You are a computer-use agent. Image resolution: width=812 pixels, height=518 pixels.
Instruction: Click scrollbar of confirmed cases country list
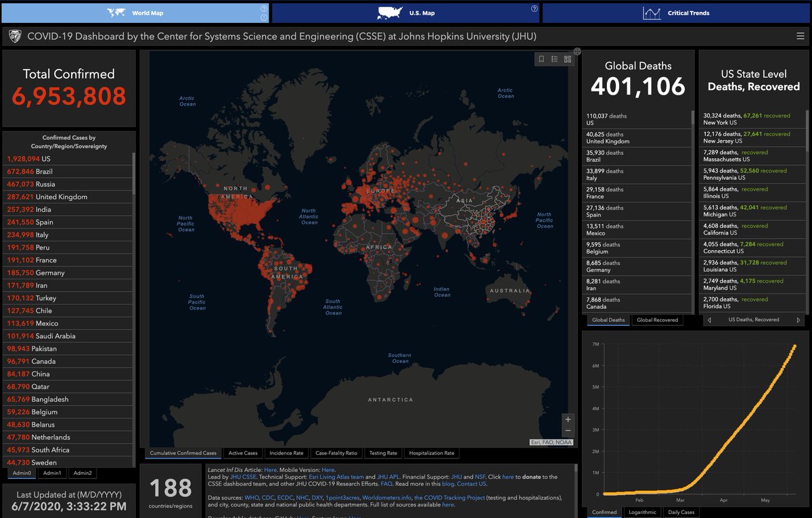pos(134,174)
